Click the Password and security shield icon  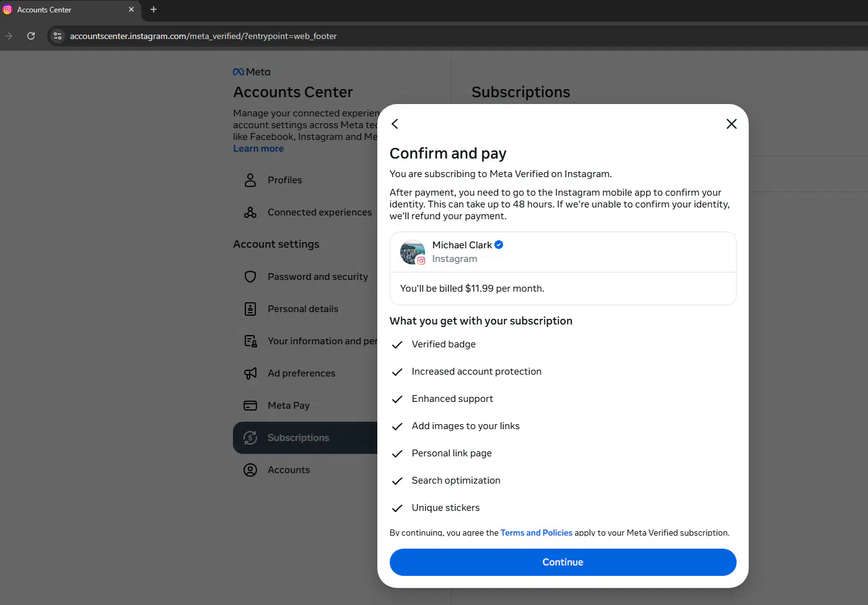click(250, 277)
